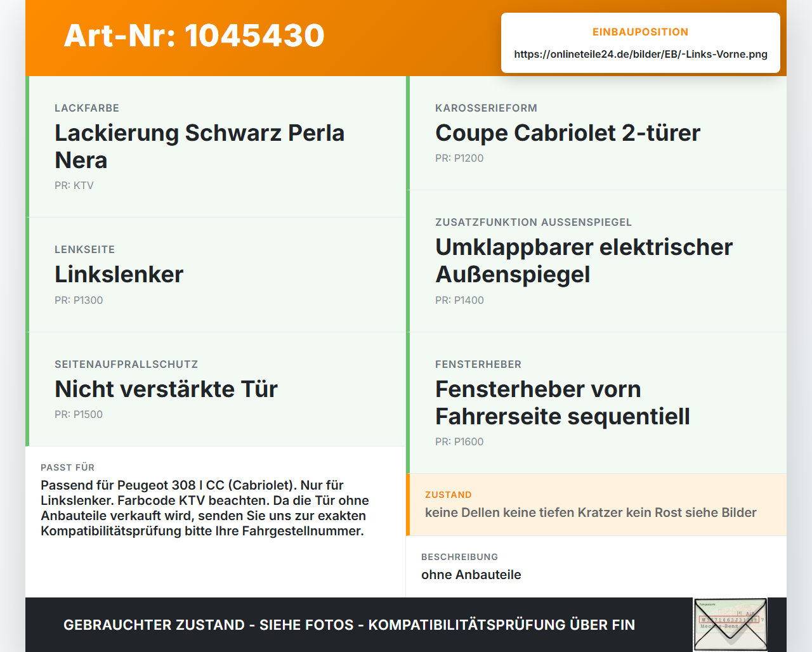Image resolution: width=812 pixels, height=652 pixels.
Task: Select the Fensterheber vorn Fahrerseite sequentiell card
Action: point(596,403)
